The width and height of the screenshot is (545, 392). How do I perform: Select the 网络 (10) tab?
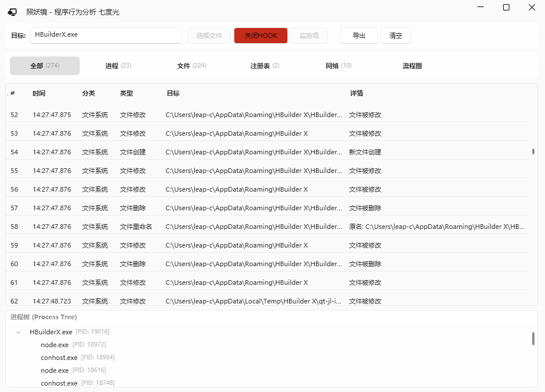coord(339,66)
